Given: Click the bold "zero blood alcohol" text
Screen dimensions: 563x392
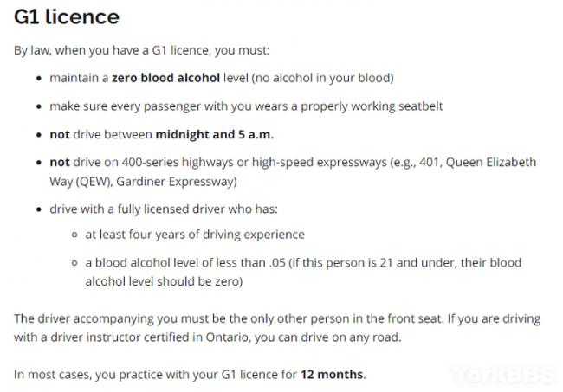Looking at the screenshot, I should [x=165, y=79].
